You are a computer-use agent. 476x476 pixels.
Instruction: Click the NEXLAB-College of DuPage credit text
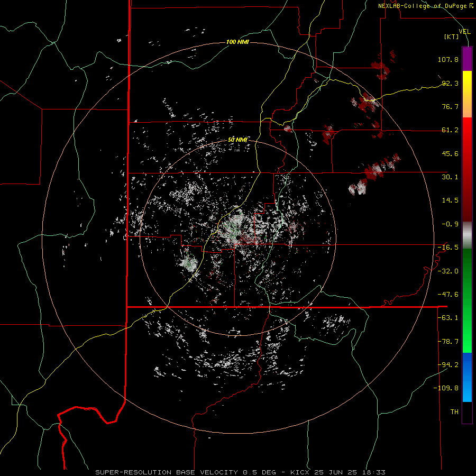pos(425,6)
